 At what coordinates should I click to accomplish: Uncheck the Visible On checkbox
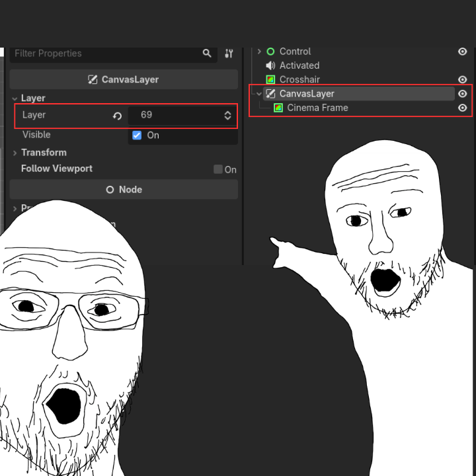tap(137, 136)
